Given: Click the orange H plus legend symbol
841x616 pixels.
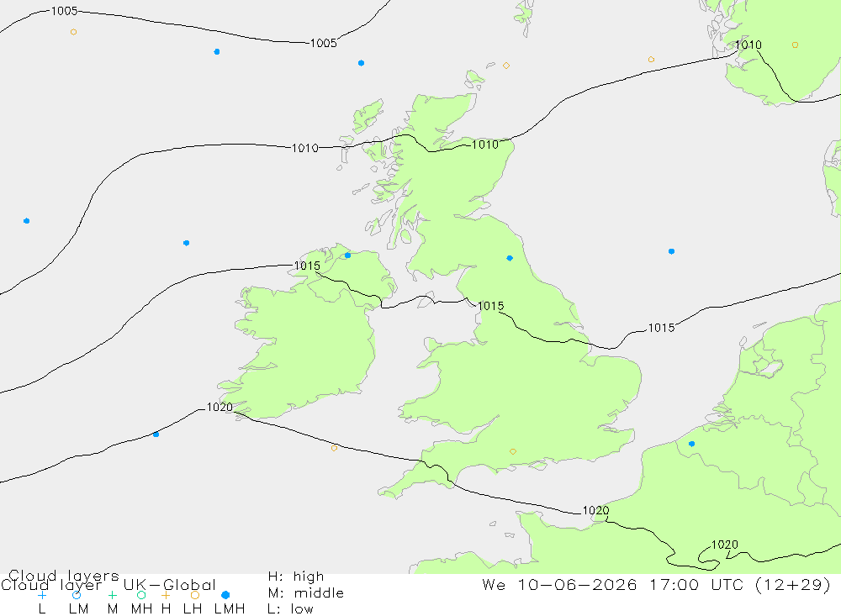Looking at the screenshot, I should (166, 595).
